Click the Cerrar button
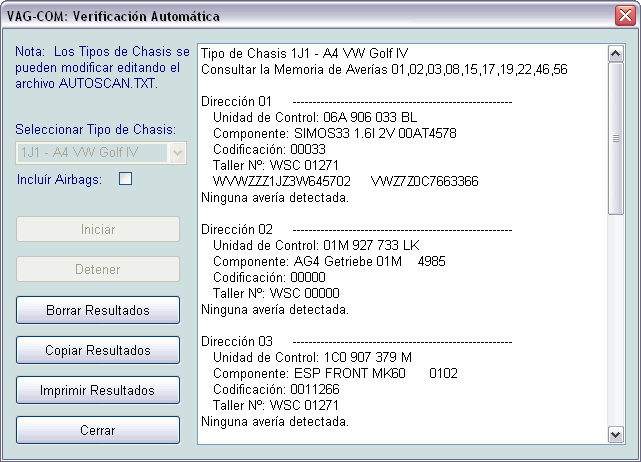Image resolution: width=641 pixels, height=462 pixels. pos(98,430)
